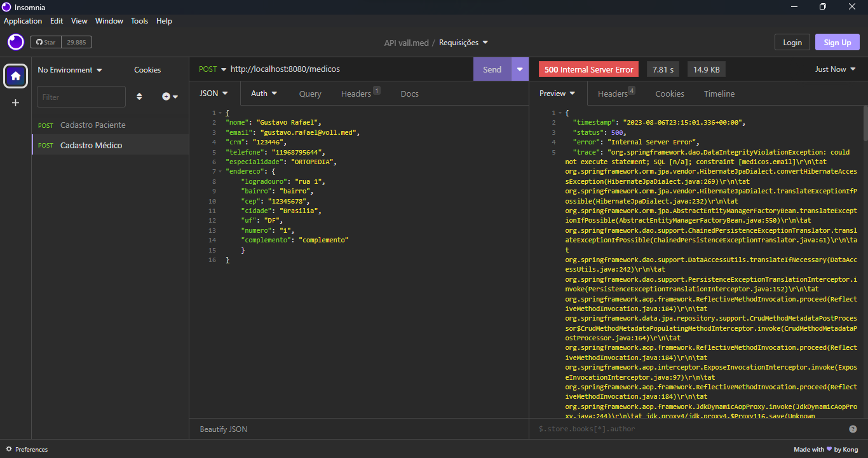Click the "timestamp" line in the response
This screenshot has width=868, height=458.
(x=658, y=123)
